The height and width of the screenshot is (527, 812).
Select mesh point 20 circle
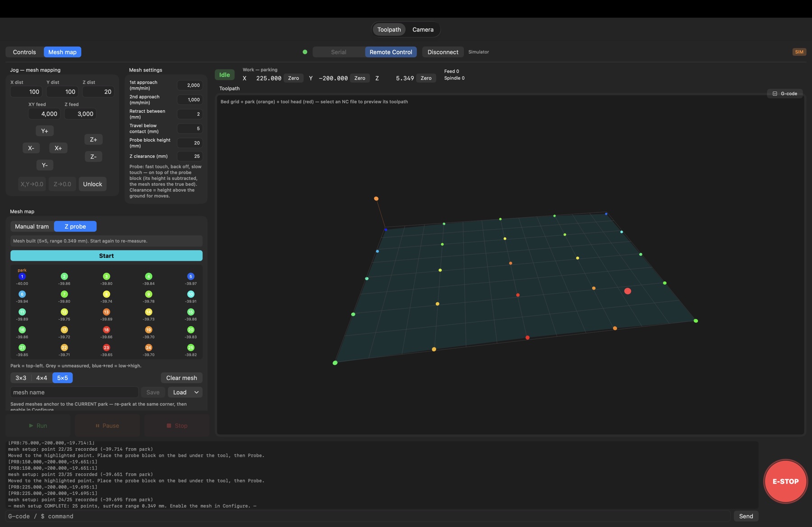(x=191, y=330)
